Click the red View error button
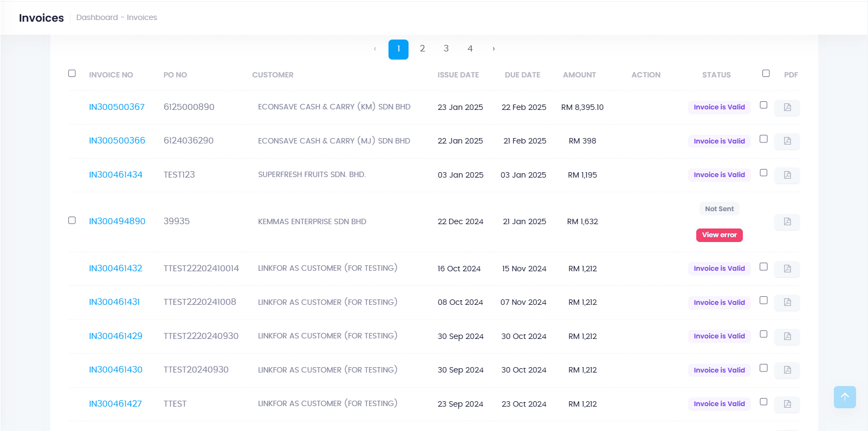This screenshot has height=431, width=868. 719,235
